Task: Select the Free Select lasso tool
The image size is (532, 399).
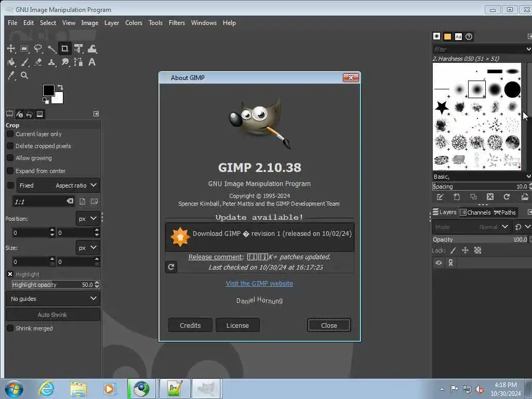Action: click(38, 49)
